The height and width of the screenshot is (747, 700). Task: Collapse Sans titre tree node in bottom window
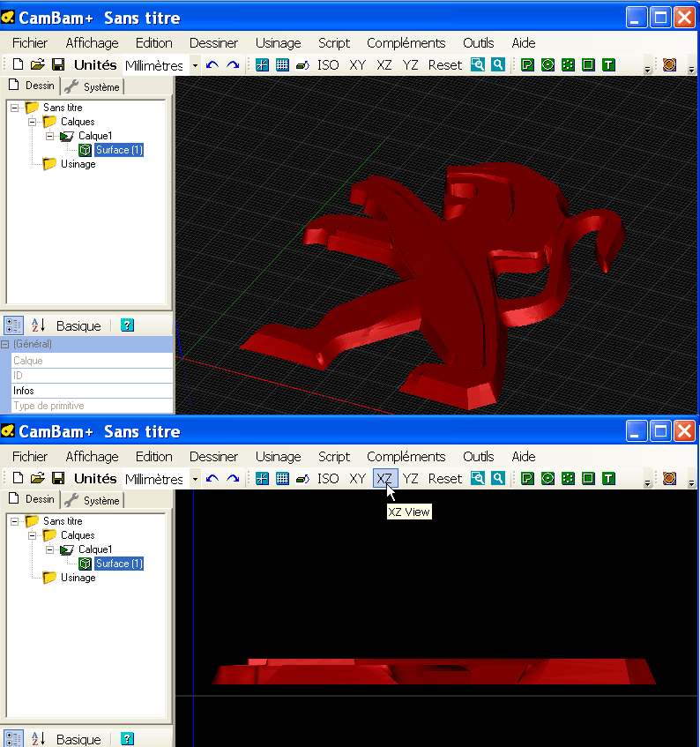click(15, 521)
